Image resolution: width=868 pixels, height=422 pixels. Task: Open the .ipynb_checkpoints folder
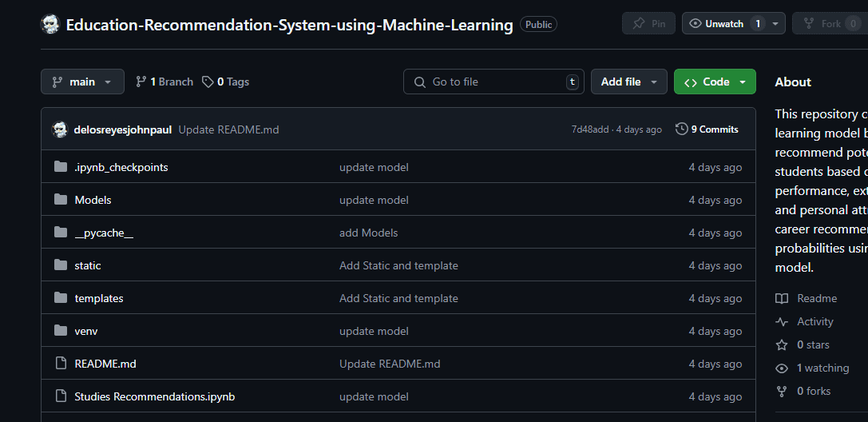pos(121,167)
